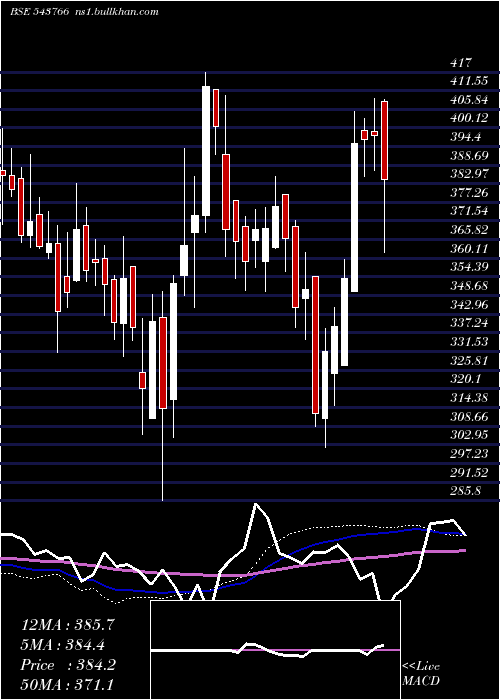Click the 394.4 price axis label

(466, 137)
